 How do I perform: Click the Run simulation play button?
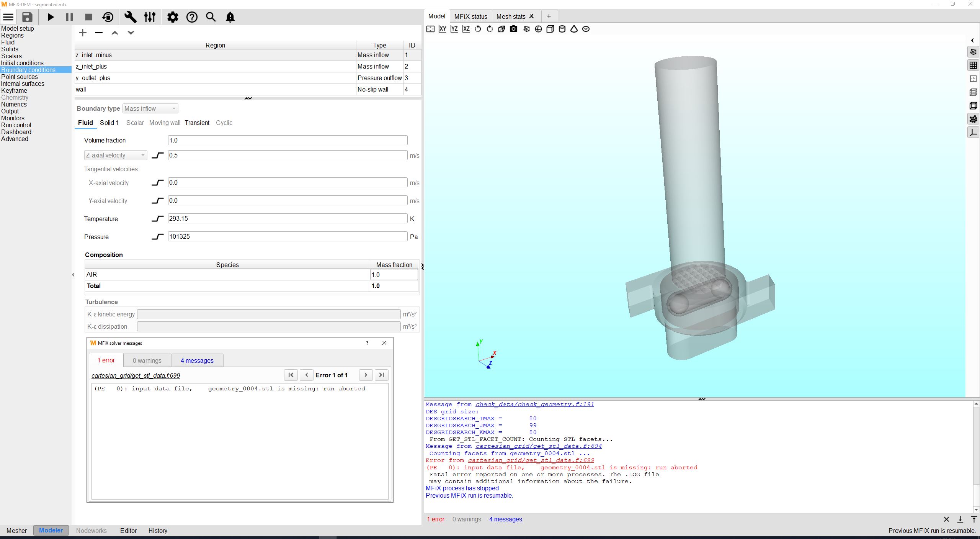tap(51, 17)
